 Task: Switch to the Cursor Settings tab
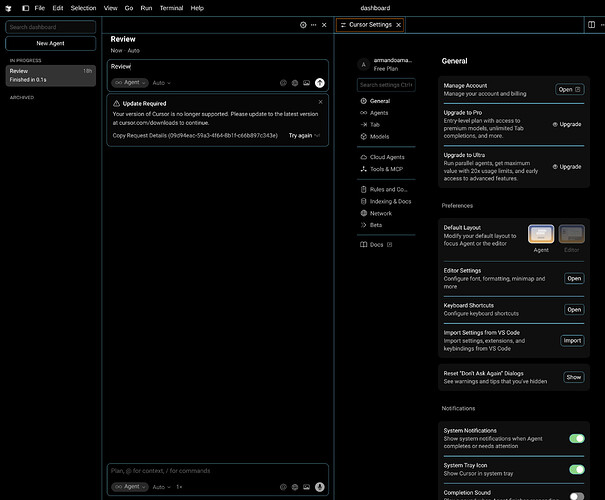pyautogui.click(x=370, y=25)
